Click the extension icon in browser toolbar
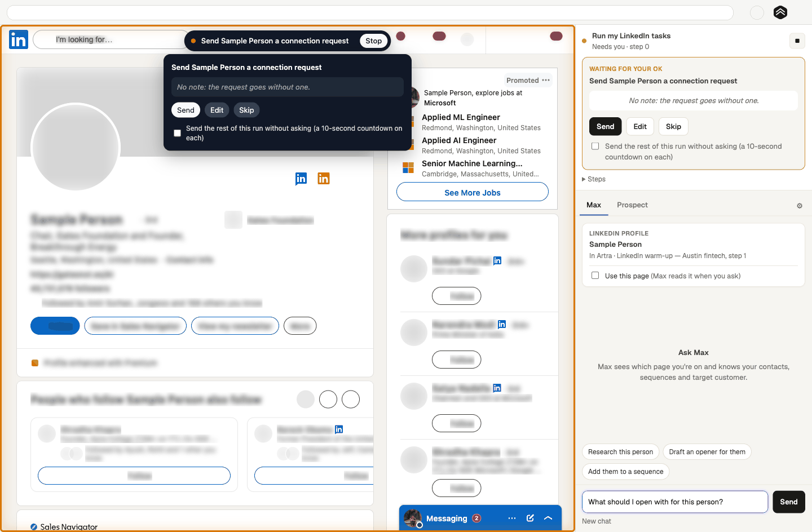Image resolution: width=812 pixels, height=532 pixels. pyautogui.click(x=780, y=12)
